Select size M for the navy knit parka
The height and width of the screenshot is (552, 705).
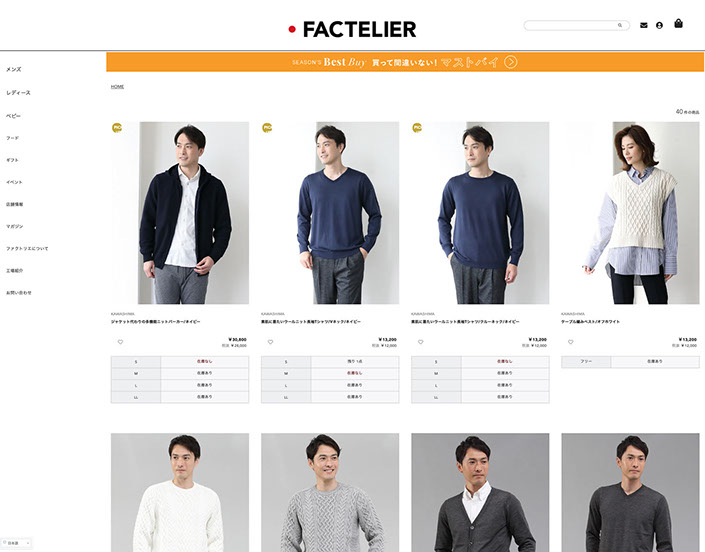click(x=180, y=373)
